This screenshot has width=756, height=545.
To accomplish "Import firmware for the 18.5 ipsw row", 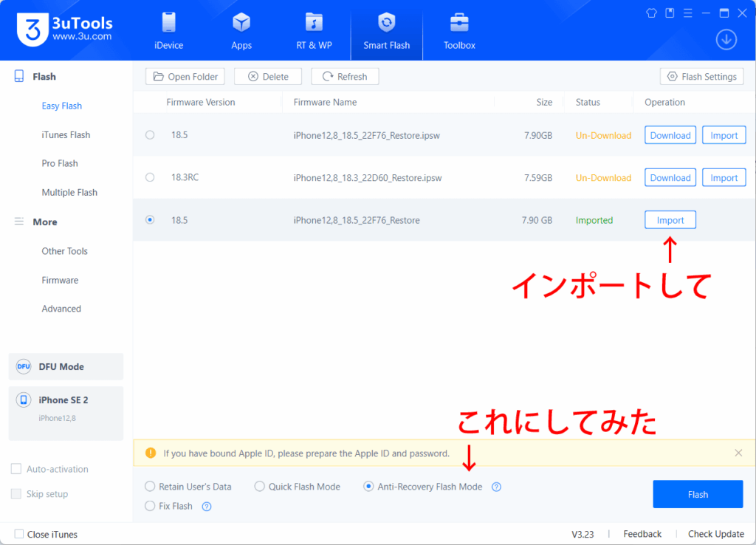I will 724,136.
